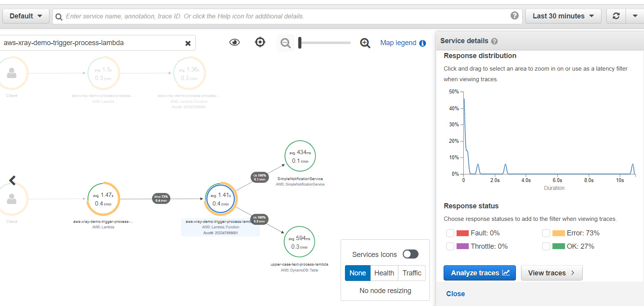Open Service details help icon
Screen dimensions: 644x306
(494, 41)
